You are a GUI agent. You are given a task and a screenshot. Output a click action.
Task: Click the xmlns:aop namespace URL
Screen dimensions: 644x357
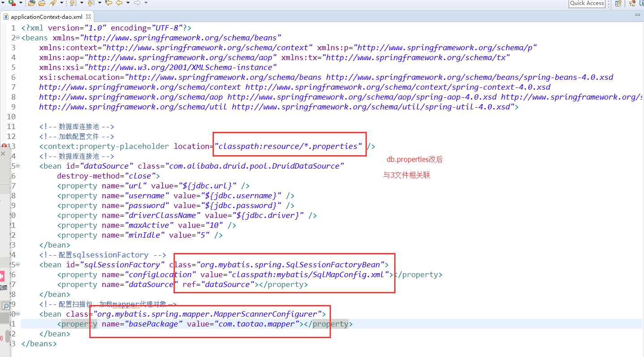click(181, 57)
